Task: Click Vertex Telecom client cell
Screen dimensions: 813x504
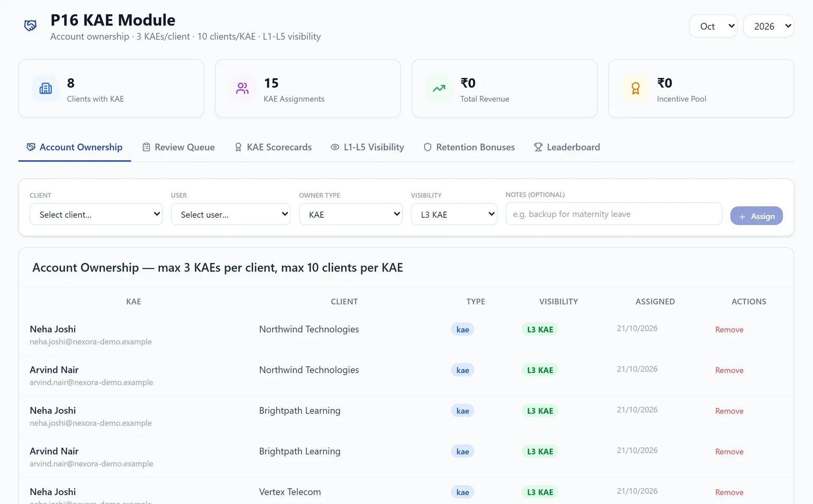Action: [290, 492]
